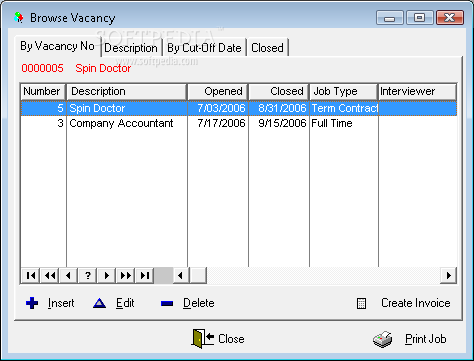Click the Close button label
Viewport: 474px width, 361px height.
click(231, 339)
